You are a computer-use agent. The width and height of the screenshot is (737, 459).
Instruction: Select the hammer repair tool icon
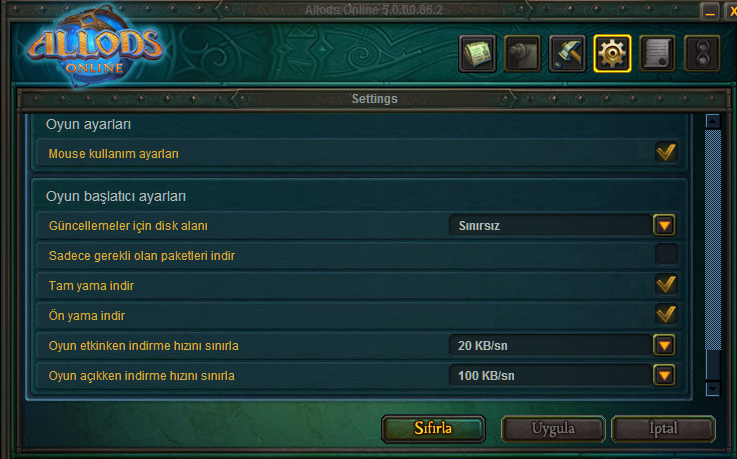tap(567, 54)
